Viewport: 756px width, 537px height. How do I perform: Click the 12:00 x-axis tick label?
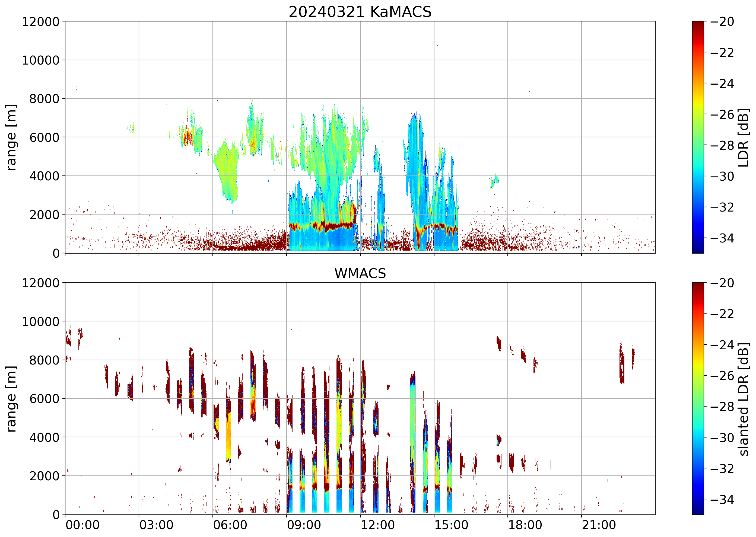click(377, 525)
